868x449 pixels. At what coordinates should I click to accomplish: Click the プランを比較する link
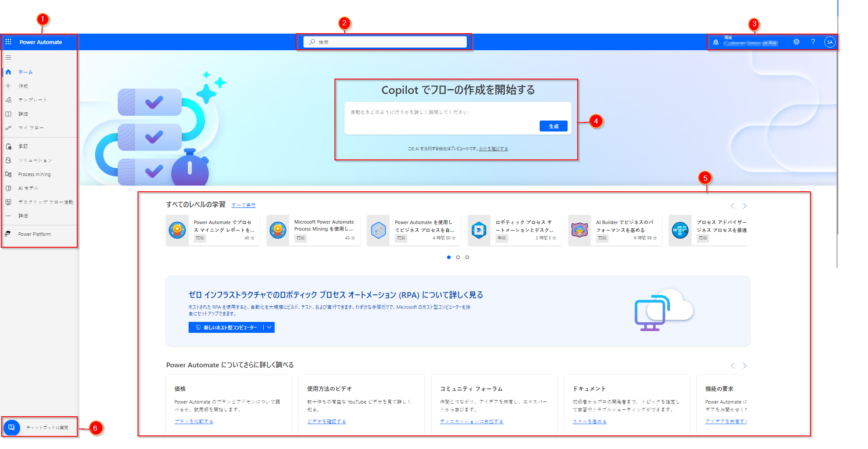point(194,421)
